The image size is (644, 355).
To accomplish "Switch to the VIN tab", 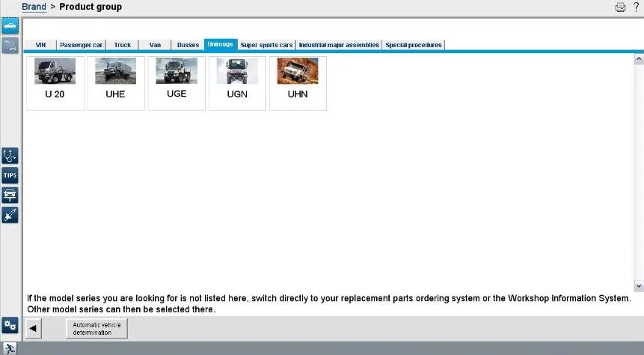I will (40, 45).
